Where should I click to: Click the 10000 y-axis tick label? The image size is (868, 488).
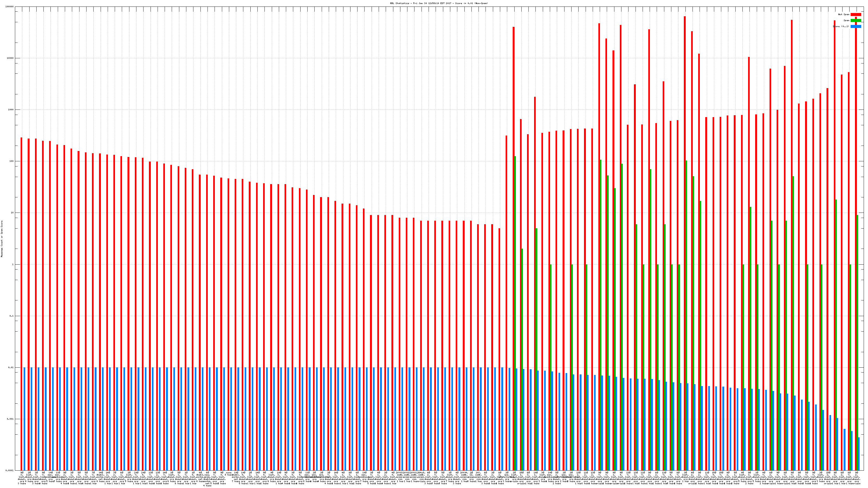(11, 58)
